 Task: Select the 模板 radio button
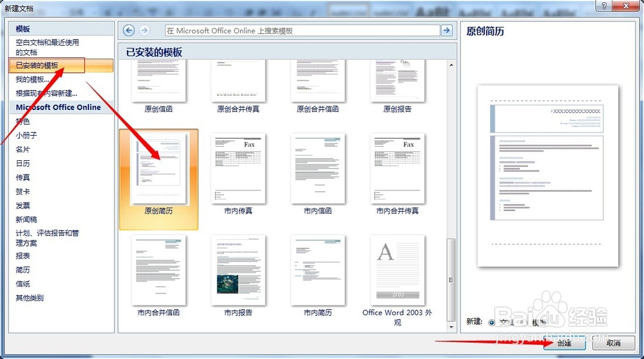click(524, 322)
